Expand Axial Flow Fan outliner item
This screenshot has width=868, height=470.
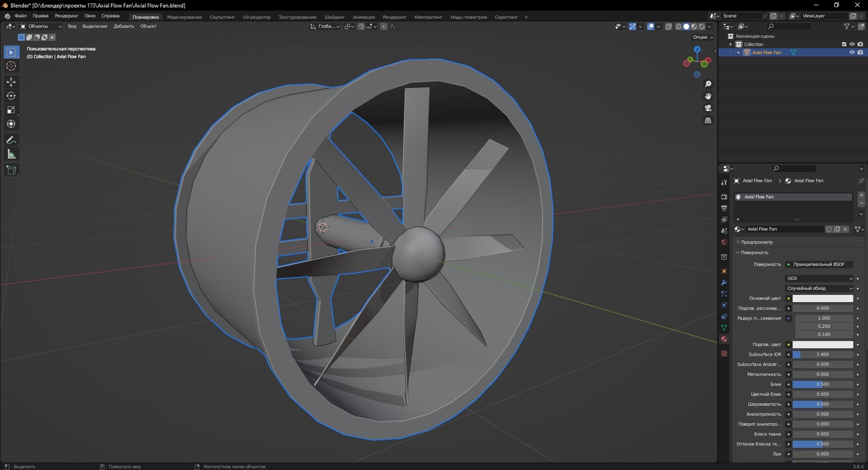[x=739, y=52]
